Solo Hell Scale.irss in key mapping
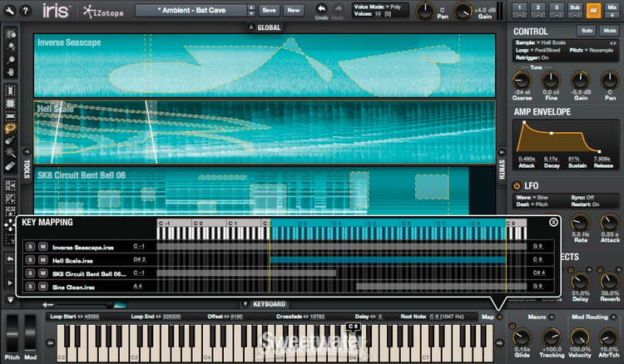Screen dimensions: 624x364 tap(30, 260)
